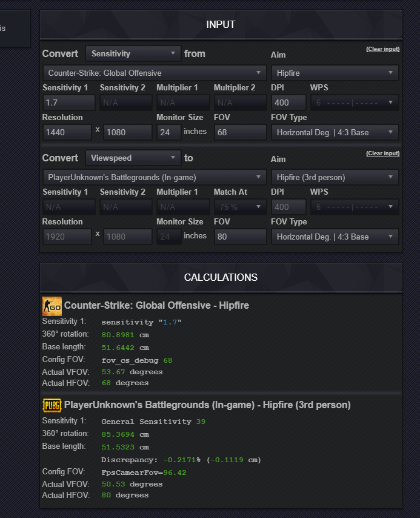
Task: Click the disabled Multiplier 1 field in the from section
Action: 183,103
